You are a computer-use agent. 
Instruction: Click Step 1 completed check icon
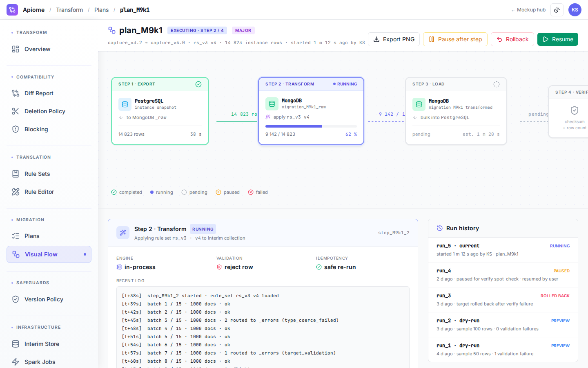[x=198, y=84]
